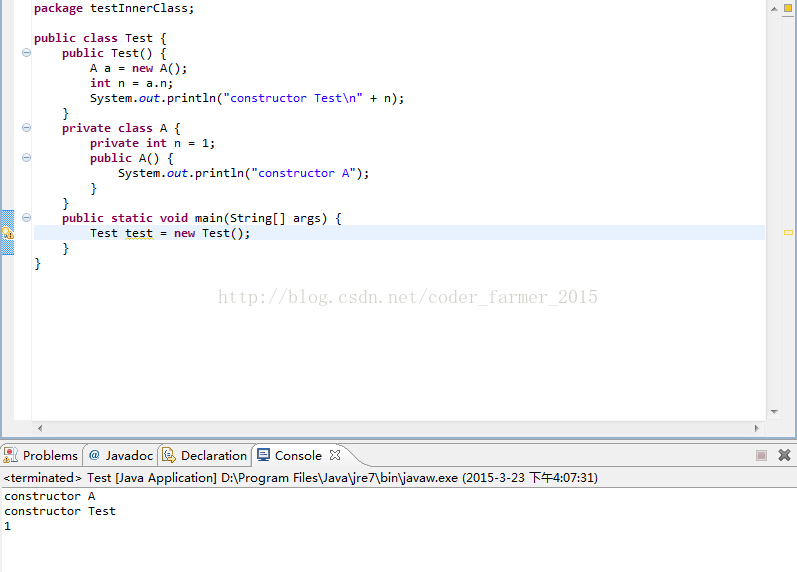Click console output line 'constructor A'
This screenshot has height=572, width=797.
coord(50,496)
